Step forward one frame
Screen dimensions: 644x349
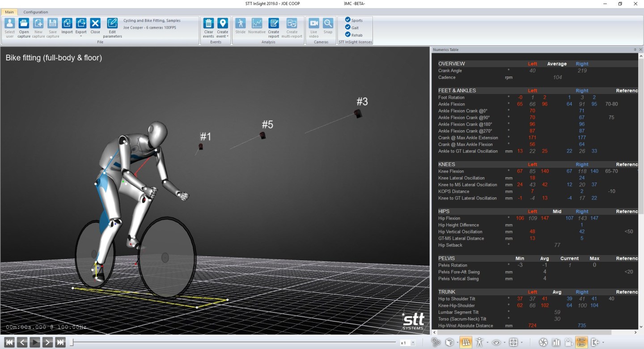pos(47,343)
